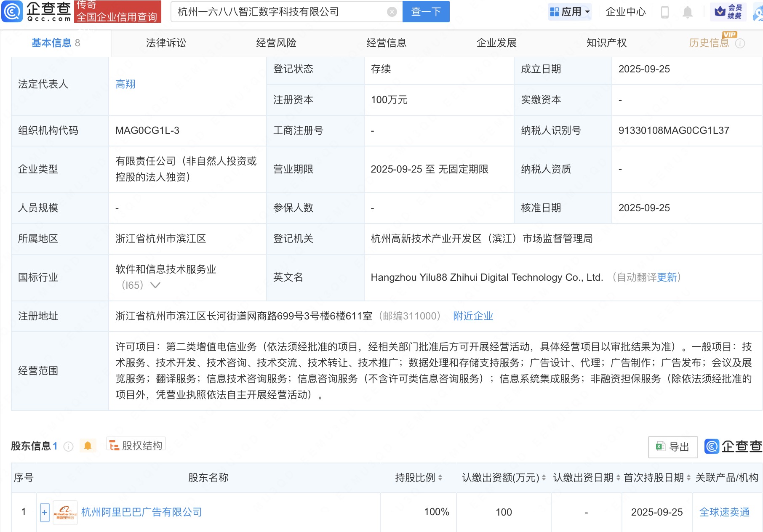Switch to the 法律诉讼 tab
Screen dimensions: 763x532
tap(166, 43)
